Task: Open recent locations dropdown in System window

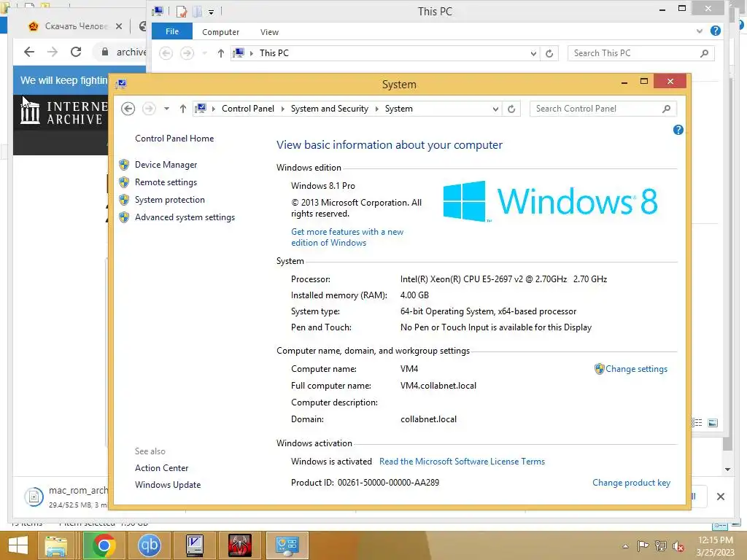Action: click(167, 109)
